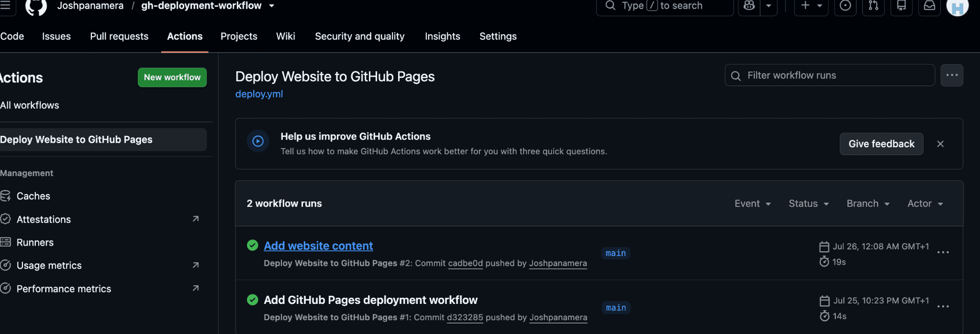980x334 pixels.
Task: Open Attestations under Management
Action: click(43, 219)
